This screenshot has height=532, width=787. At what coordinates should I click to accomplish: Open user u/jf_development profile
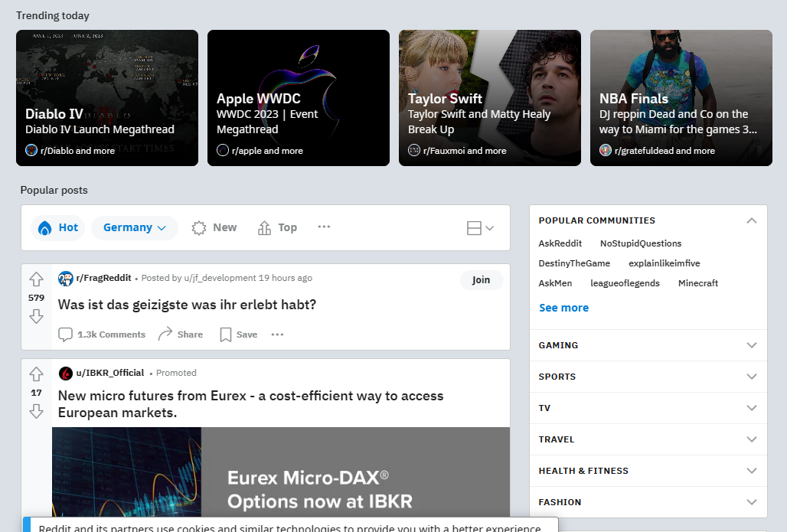pos(220,278)
